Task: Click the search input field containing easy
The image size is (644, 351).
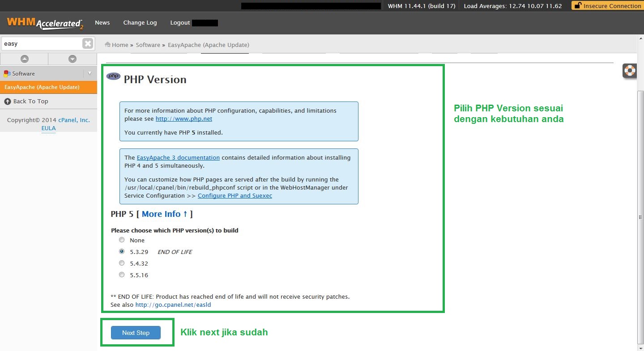Action: (41, 44)
